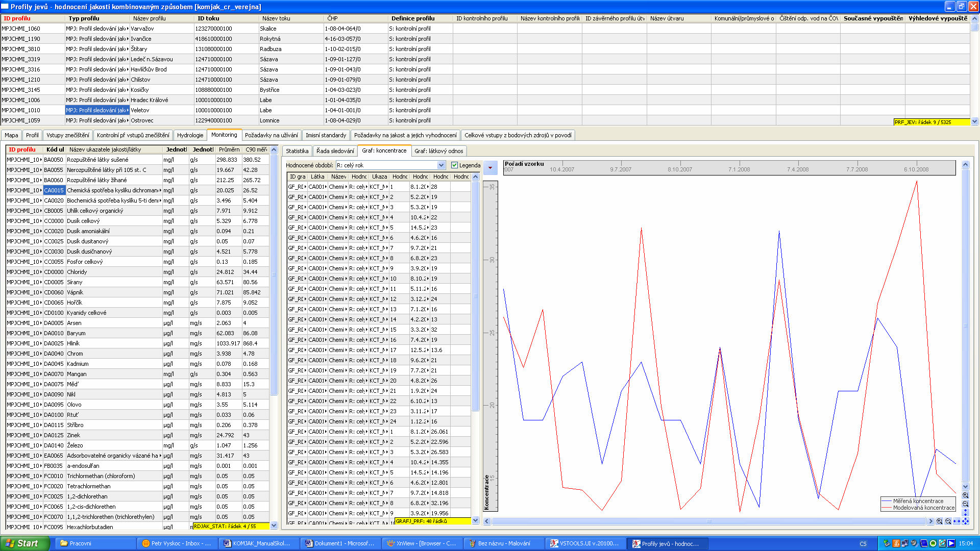Click the blue play-arrow tray icon
Viewport: 980px width, 551px height.
coord(951,543)
